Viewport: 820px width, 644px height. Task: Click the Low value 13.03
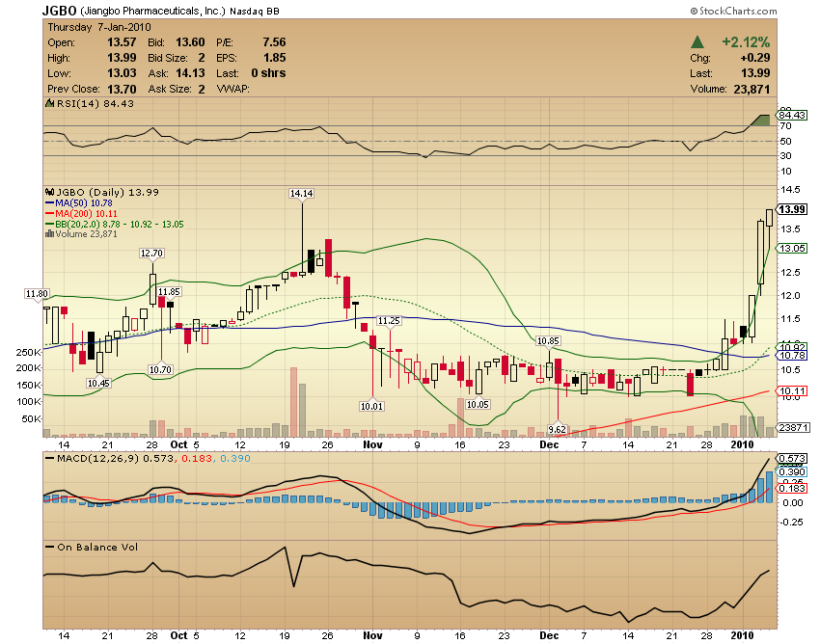(122, 73)
